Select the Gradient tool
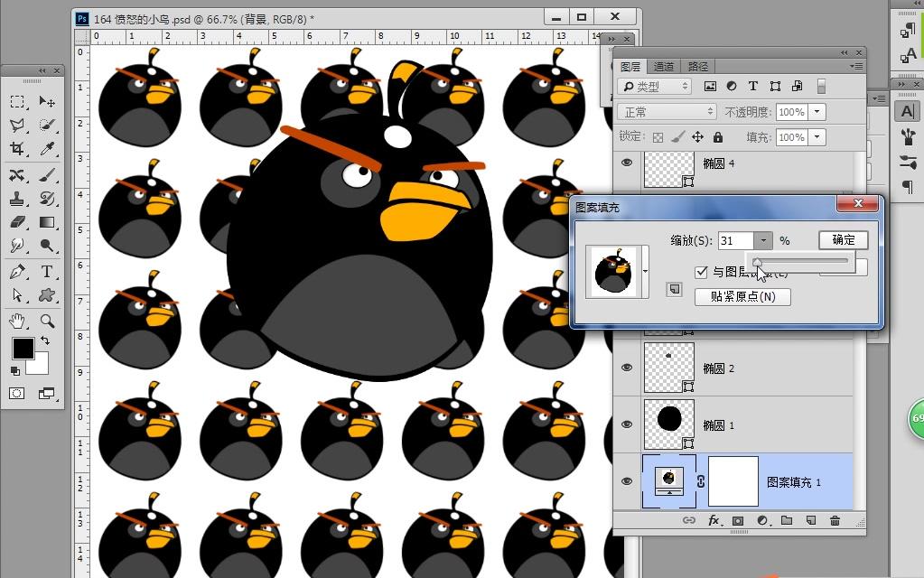The image size is (924, 578). pos(47,222)
